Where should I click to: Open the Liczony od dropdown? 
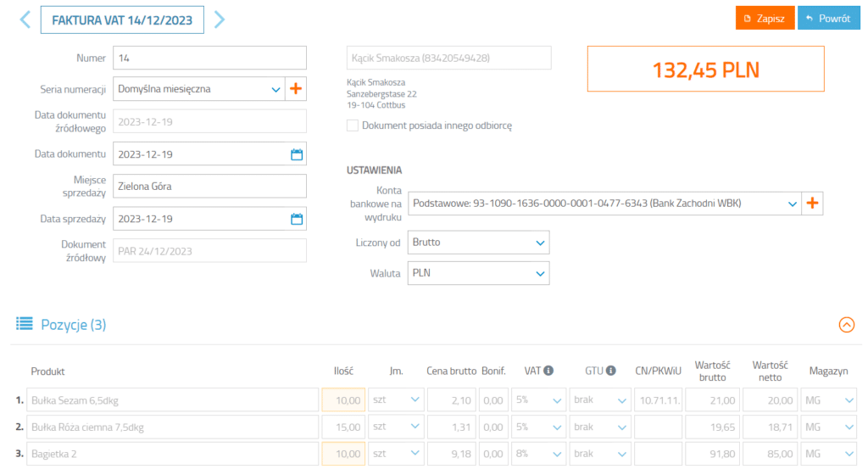[478, 243]
